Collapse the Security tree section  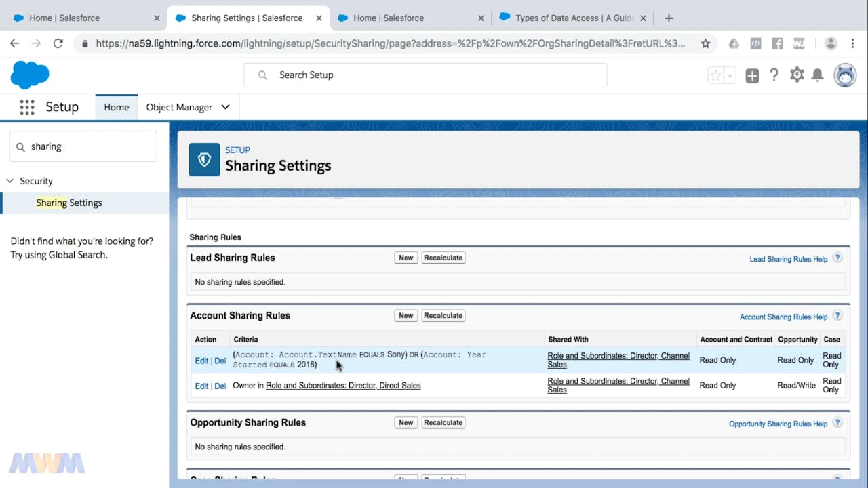tap(10, 181)
